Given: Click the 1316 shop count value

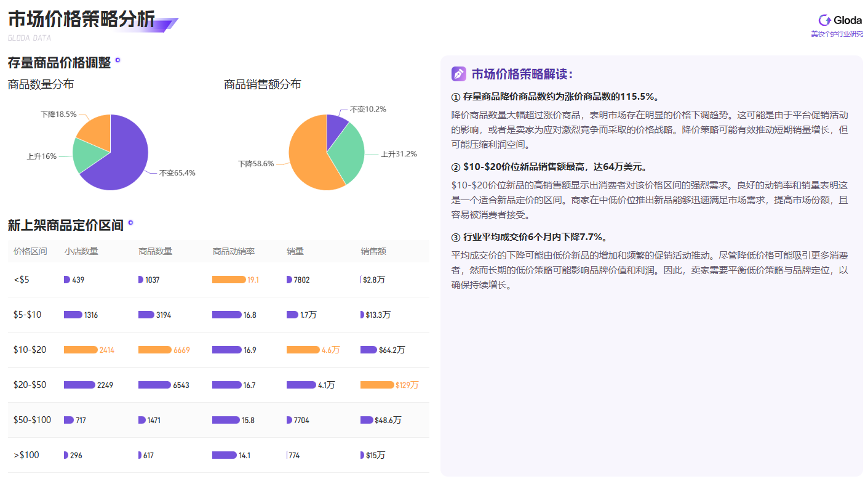Looking at the screenshot, I should [91, 315].
